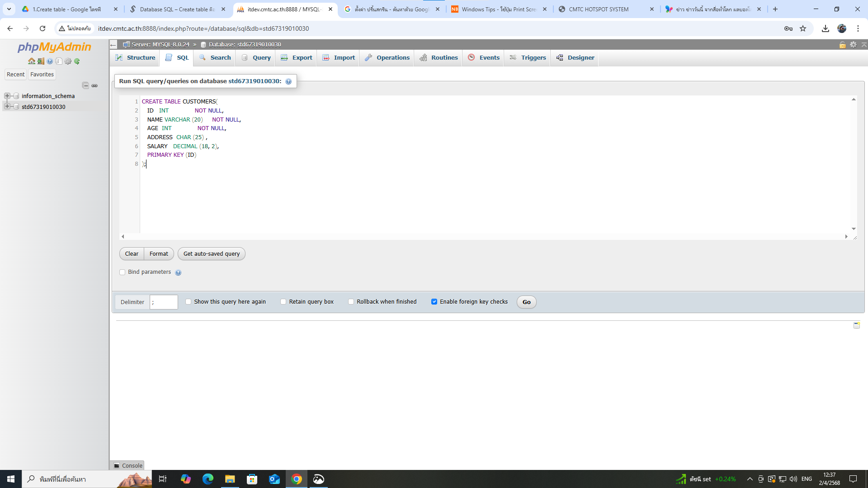Viewport: 868px width, 488px height.
Task: Click the link with main panel icon
Action: tap(94, 85)
